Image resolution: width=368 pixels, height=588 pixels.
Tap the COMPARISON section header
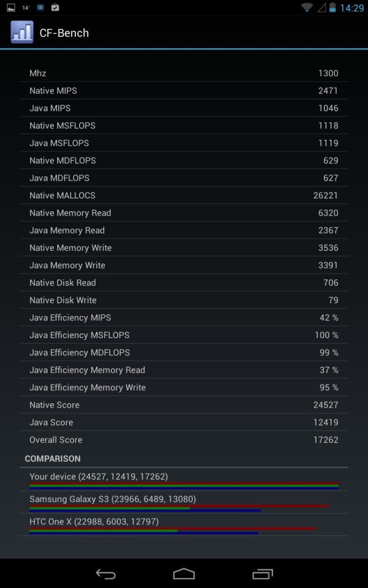click(x=53, y=459)
